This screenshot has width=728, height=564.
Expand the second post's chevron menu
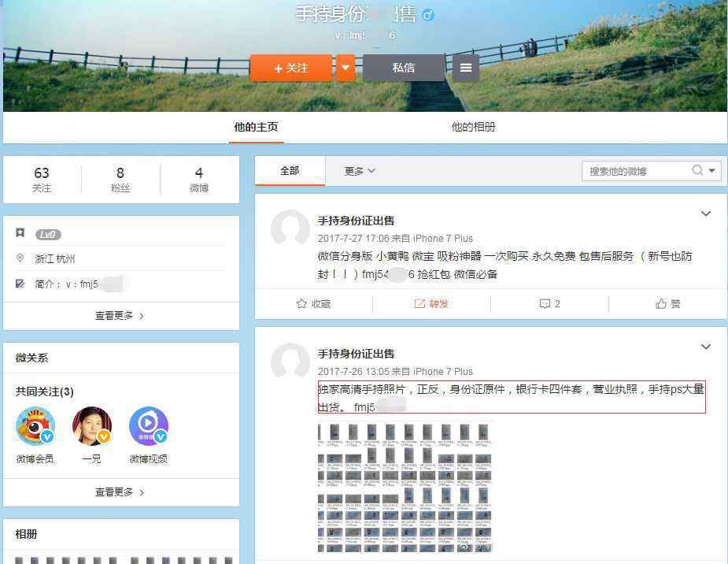[705, 347]
